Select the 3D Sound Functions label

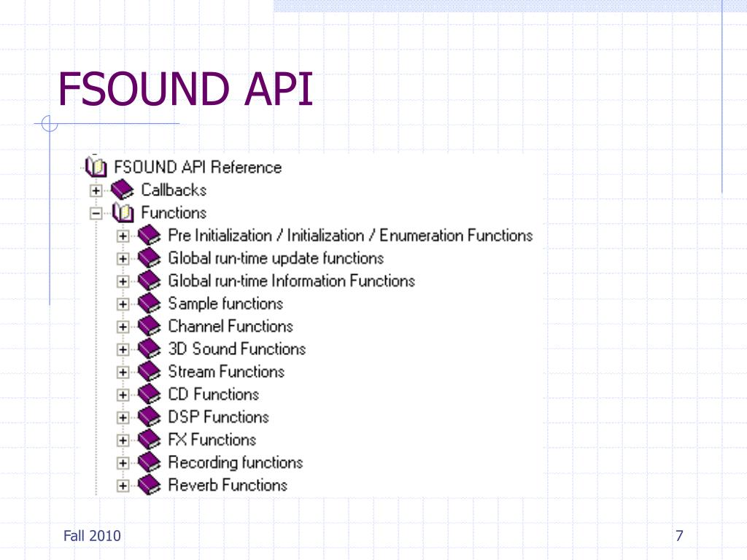(237, 349)
